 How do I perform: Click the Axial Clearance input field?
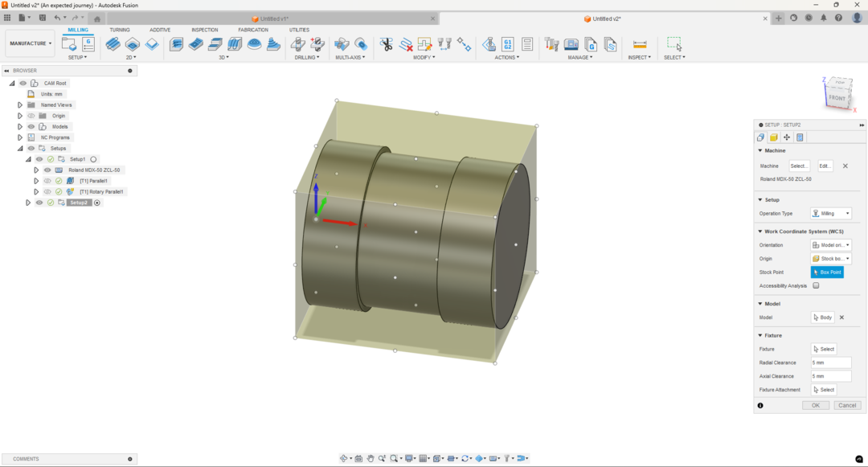coord(831,376)
